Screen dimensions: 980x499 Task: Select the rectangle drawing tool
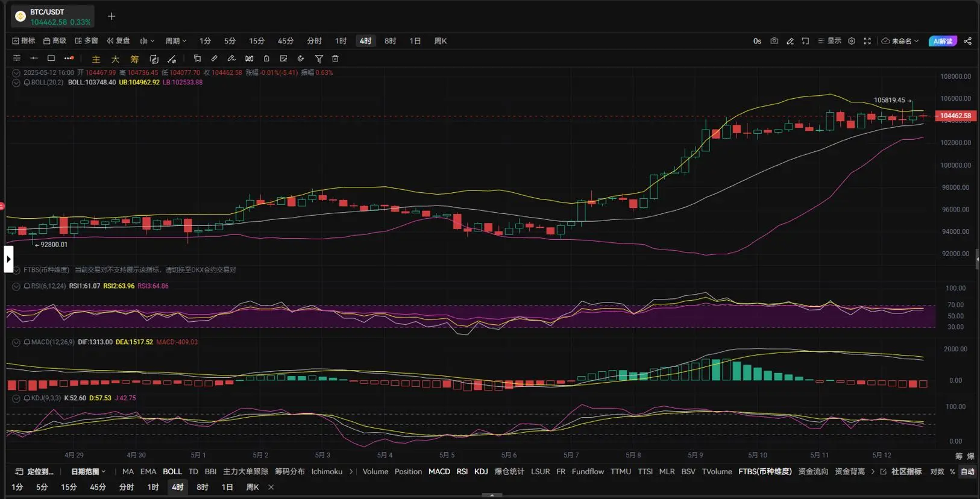[x=51, y=58]
